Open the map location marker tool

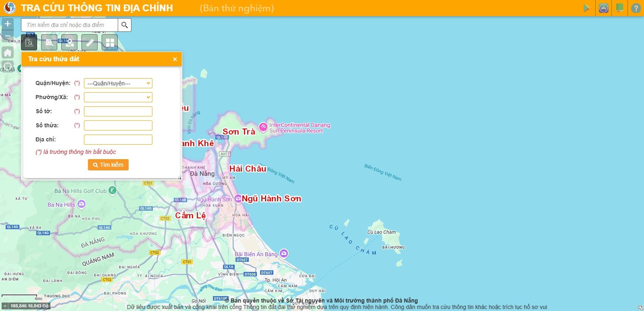[x=69, y=42]
